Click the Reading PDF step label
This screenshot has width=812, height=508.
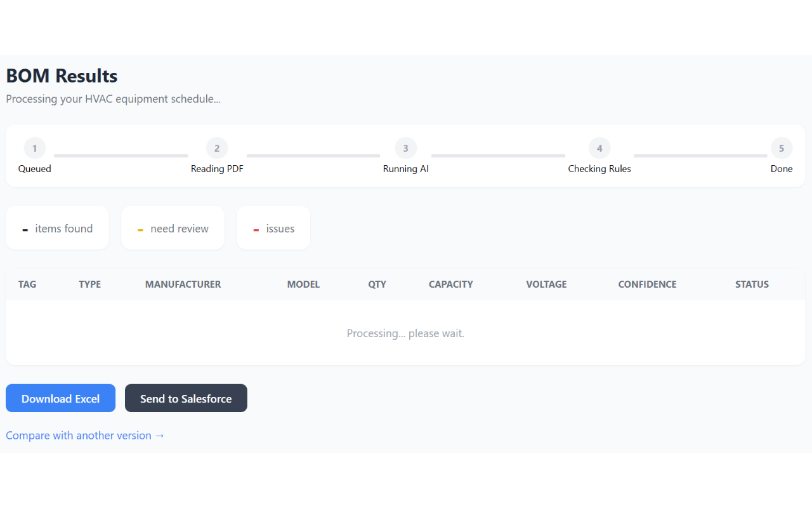[217, 169]
